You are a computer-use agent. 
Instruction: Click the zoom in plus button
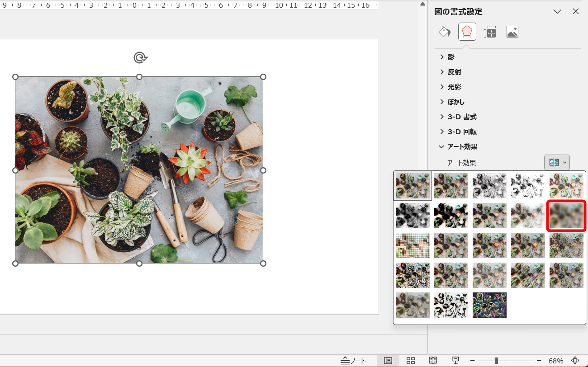539,360
